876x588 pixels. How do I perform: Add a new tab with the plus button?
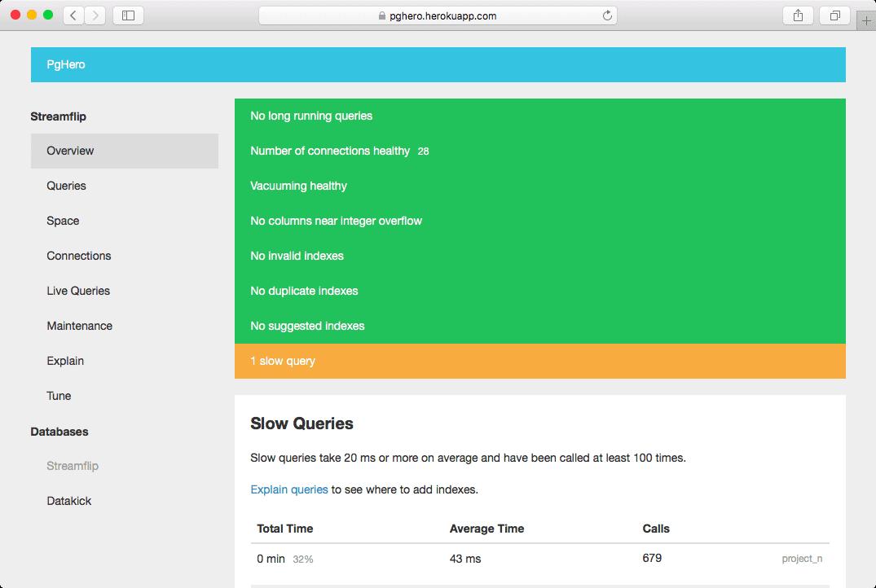point(866,21)
